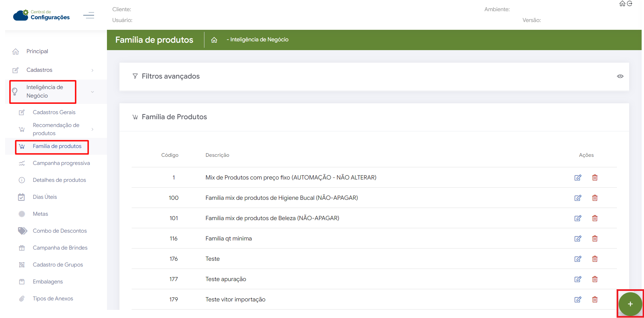
Task: Edit the family with code 100
Action: pyautogui.click(x=578, y=198)
